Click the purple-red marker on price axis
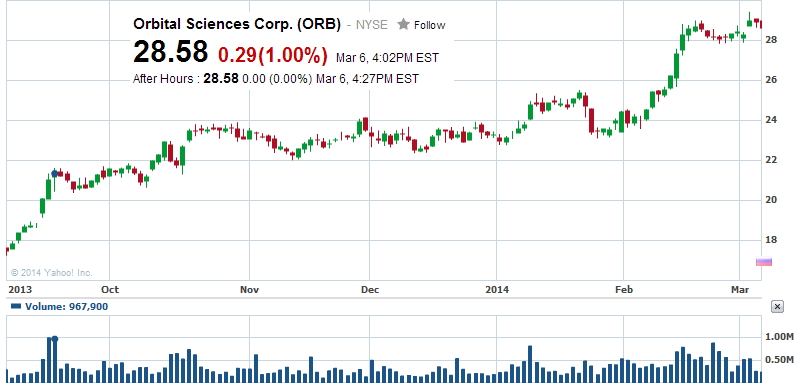Image resolution: width=807 pixels, height=386 pixels. (x=764, y=262)
